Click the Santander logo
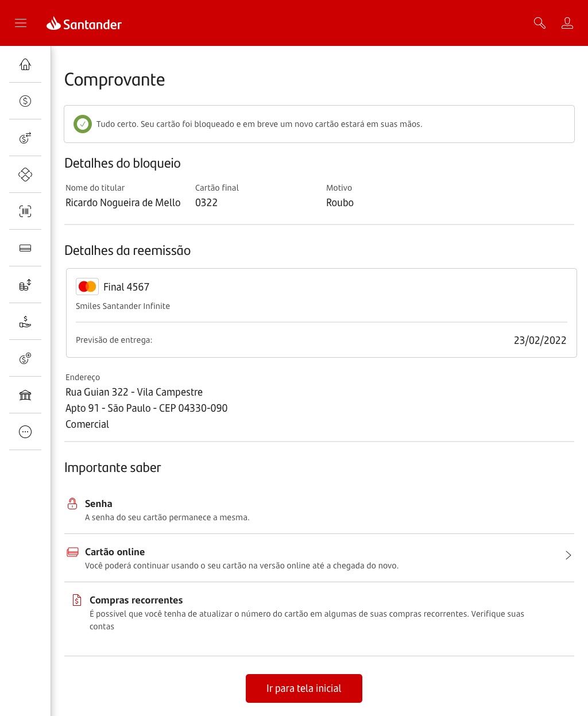 point(84,24)
